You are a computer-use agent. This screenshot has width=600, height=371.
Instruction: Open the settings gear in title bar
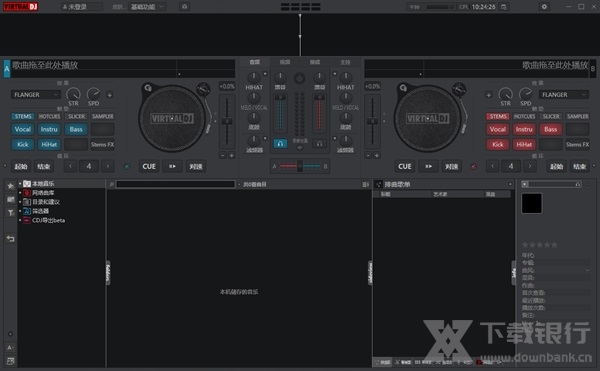(544, 7)
